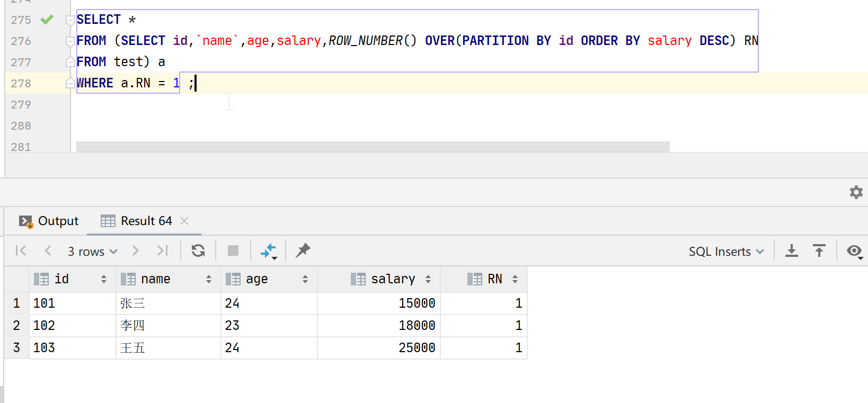
Task: Click the upload arrow icon
Action: click(819, 251)
